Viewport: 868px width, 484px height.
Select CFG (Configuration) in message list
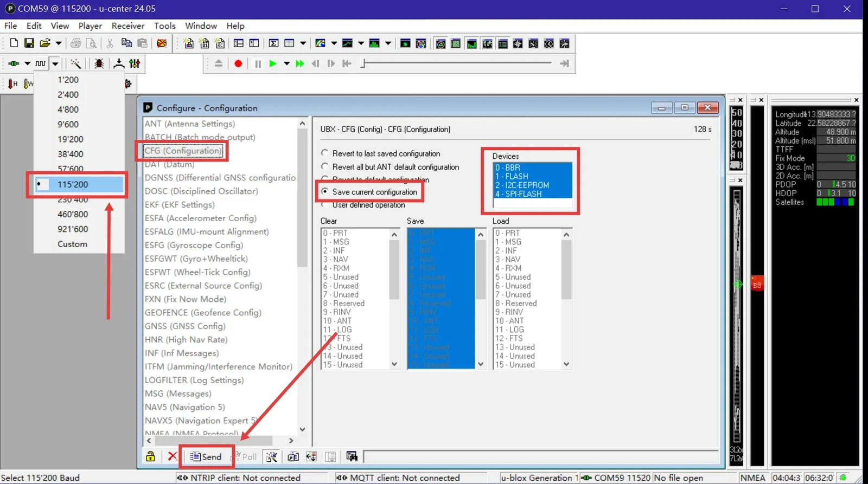[x=183, y=151]
